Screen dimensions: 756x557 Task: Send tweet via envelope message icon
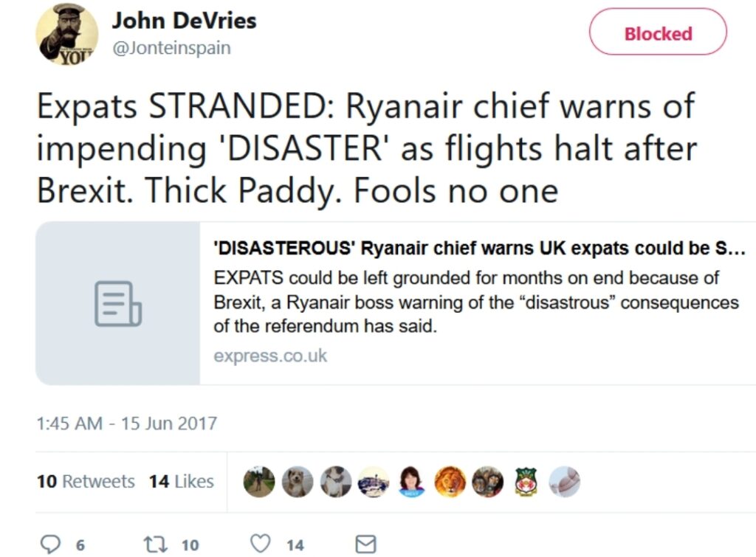[365, 544]
